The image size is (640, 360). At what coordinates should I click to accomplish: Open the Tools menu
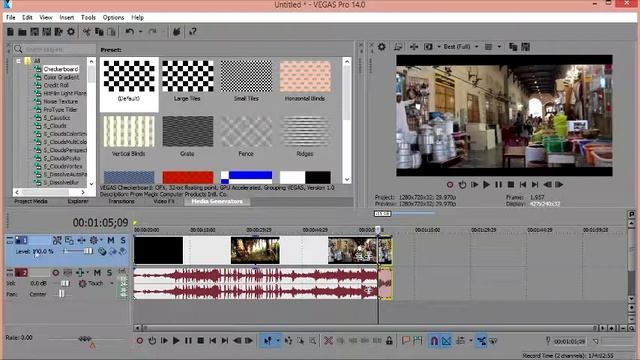point(88,18)
